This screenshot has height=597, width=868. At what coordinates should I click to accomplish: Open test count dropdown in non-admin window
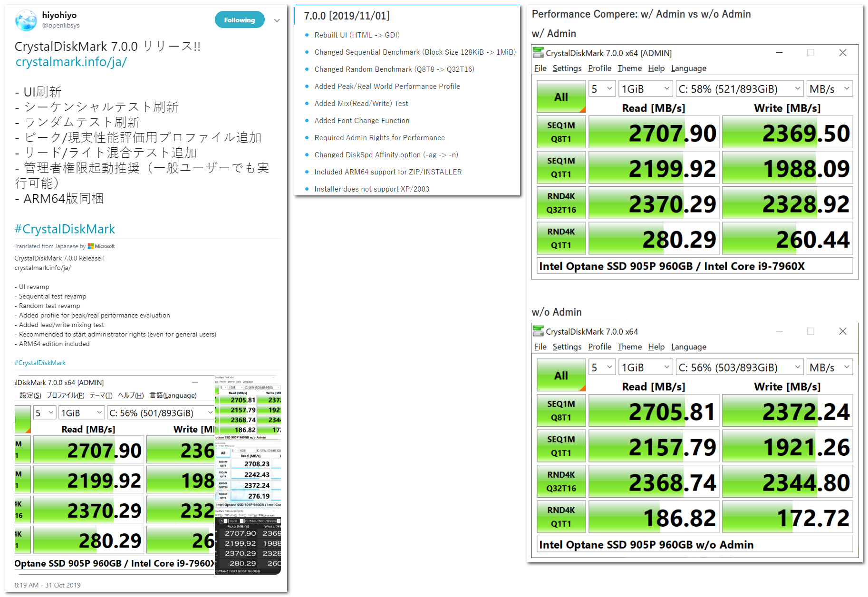[602, 367]
